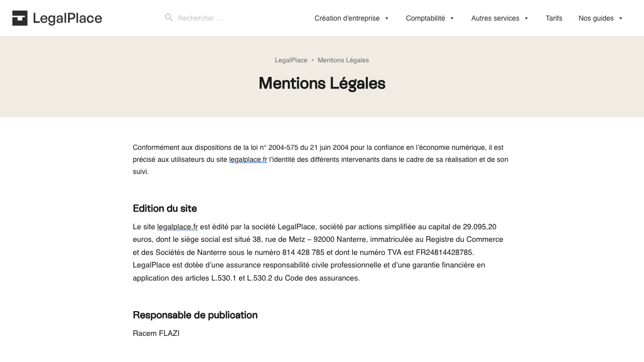
Task: Click the LegalPlace breadcrumb link
Action: click(291, 60)
